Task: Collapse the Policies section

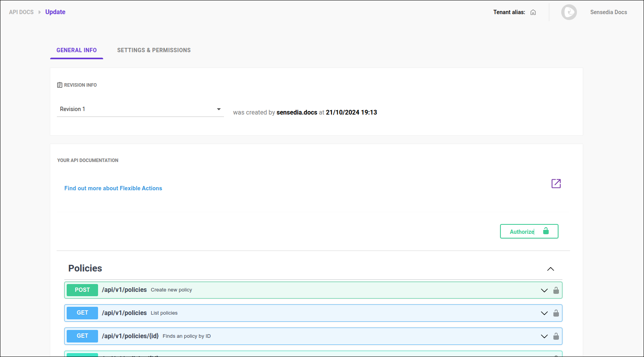Action: coord(550,269)
